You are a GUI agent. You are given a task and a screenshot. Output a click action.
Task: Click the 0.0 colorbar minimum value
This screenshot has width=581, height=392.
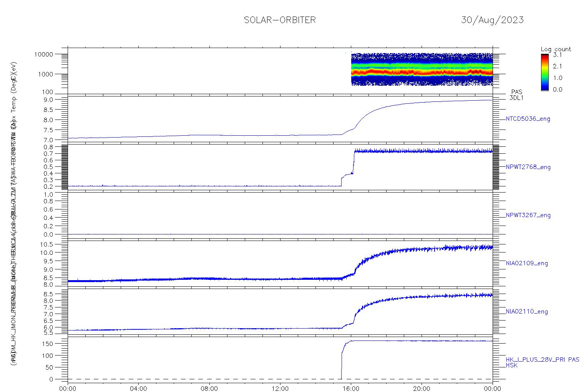(x=558, y=90)
